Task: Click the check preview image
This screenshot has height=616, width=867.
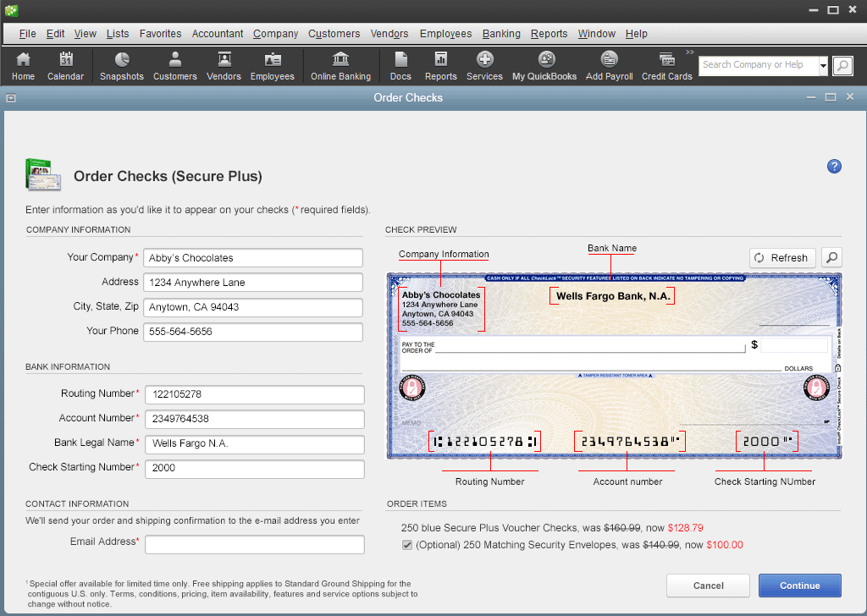Action: click(x=614, y=366)
